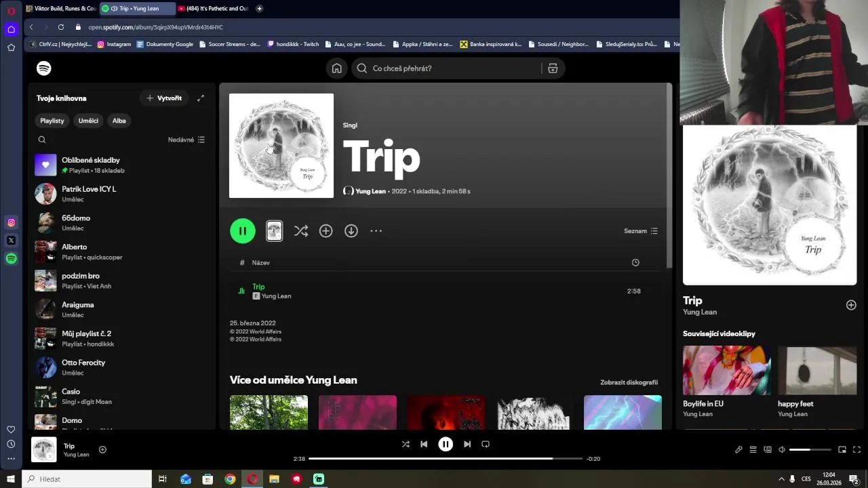Adjust the volume slider
The width and height of the screenshot is (868, 488).
(810, 449)
